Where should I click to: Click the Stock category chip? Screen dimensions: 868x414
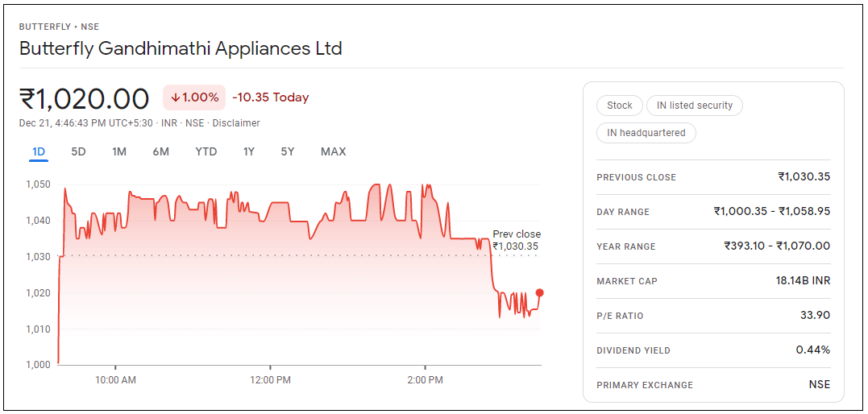(x=620, y=106)
